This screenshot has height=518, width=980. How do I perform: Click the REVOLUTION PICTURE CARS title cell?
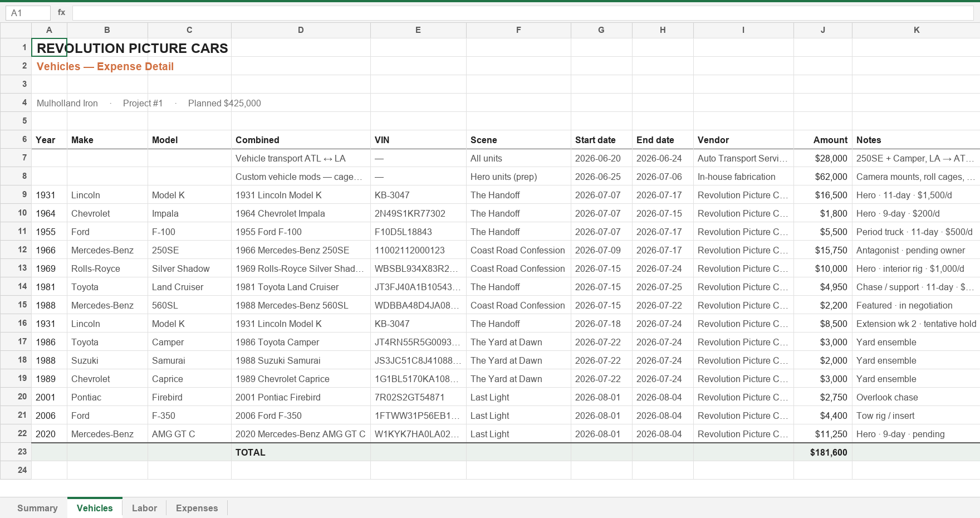(132, 48)
